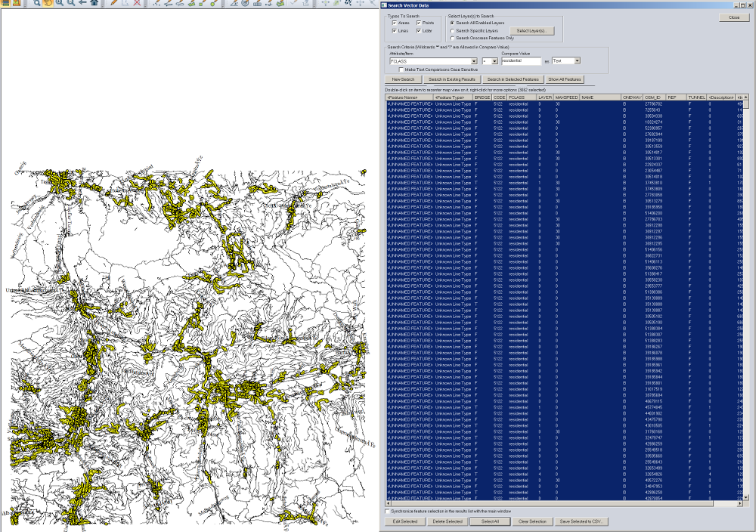Sort by the OSM_ID column header
The image size is (756, 532).
(x=653, y=97)
